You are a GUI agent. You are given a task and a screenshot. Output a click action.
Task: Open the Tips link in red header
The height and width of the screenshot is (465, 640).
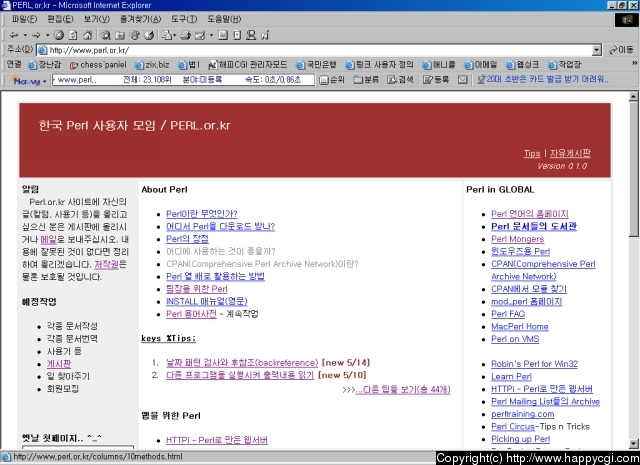point(532,154)
